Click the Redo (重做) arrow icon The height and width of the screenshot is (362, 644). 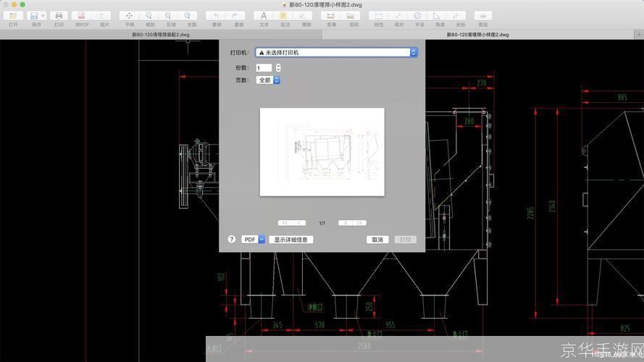235,16
